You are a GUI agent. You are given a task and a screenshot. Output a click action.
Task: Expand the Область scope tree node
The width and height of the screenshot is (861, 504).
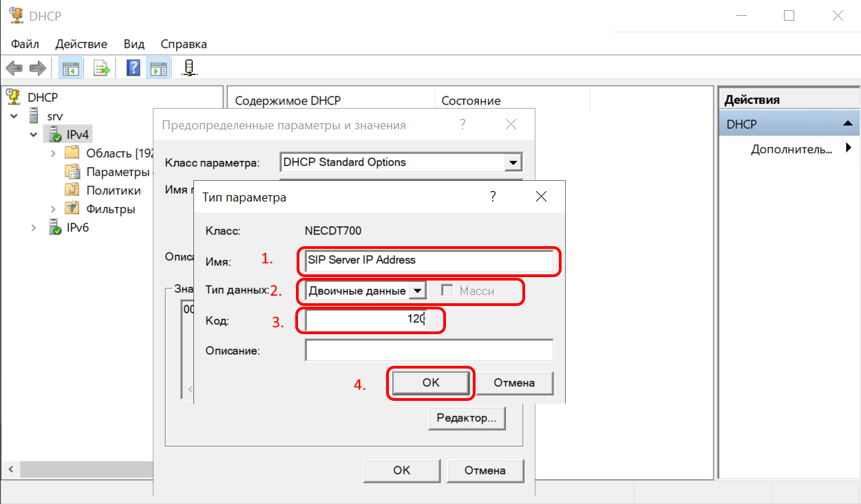point(53,153)
